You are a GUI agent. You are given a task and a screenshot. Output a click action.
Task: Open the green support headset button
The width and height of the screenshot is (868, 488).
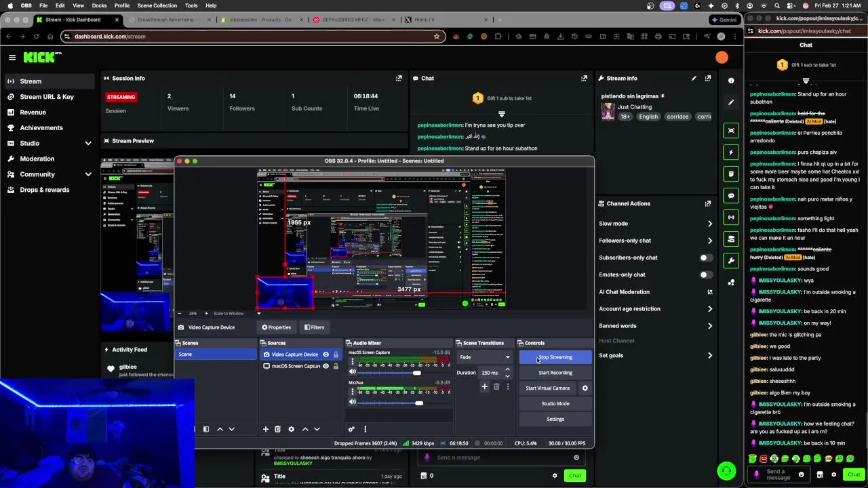(726, 470)
